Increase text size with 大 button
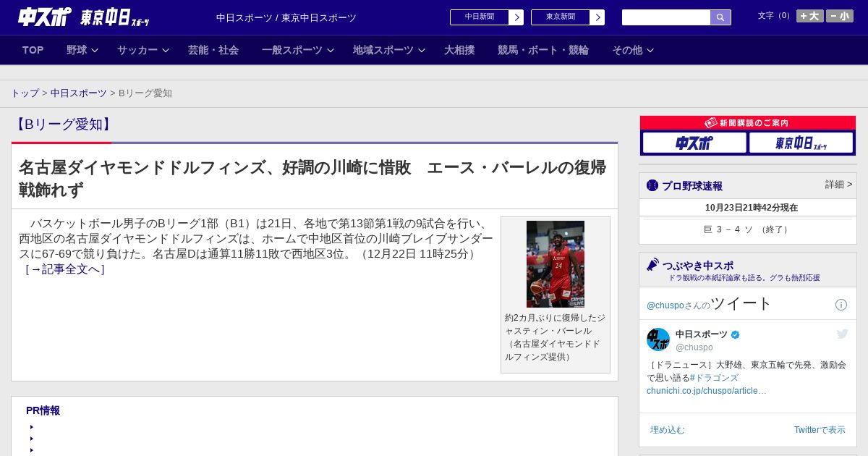Screen dimensions: 868x456 click(x=810, y=16)
